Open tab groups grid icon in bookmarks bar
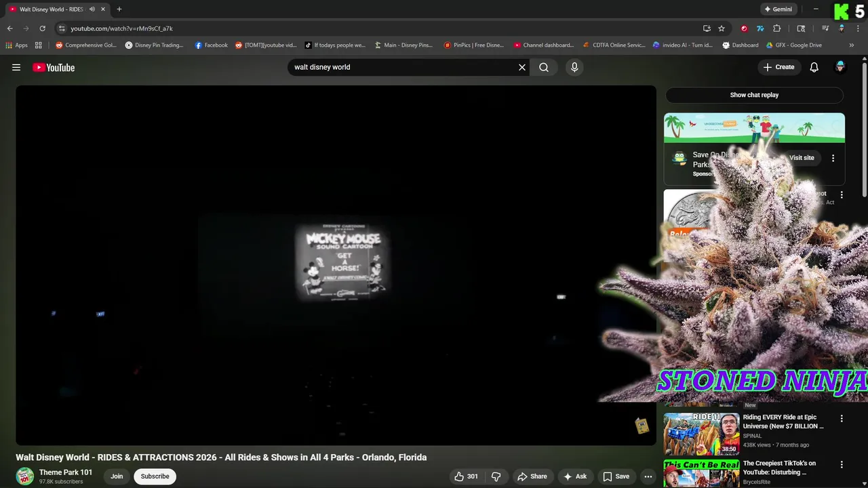Screen dimensions: 868x488 pyautogui.click(x=39, y=45)
